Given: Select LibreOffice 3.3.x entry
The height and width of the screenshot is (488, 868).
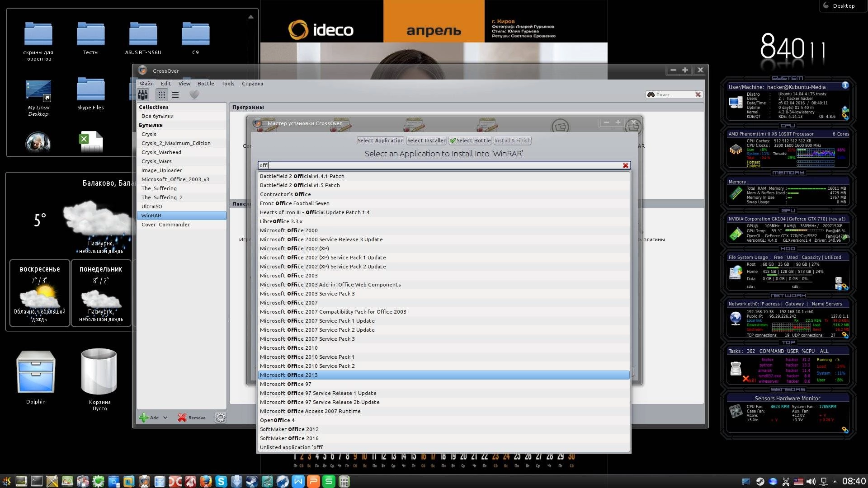Looking at the screenshot, I should pyautogui.click(x=444, y=221).
